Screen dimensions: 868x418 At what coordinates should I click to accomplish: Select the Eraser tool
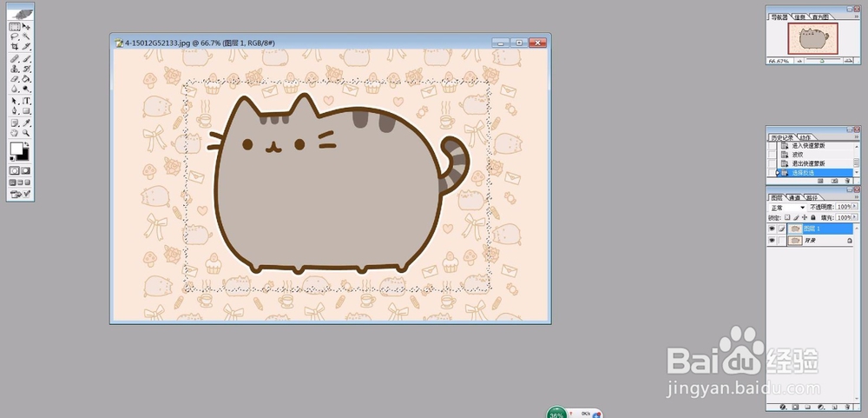point(15,79)
